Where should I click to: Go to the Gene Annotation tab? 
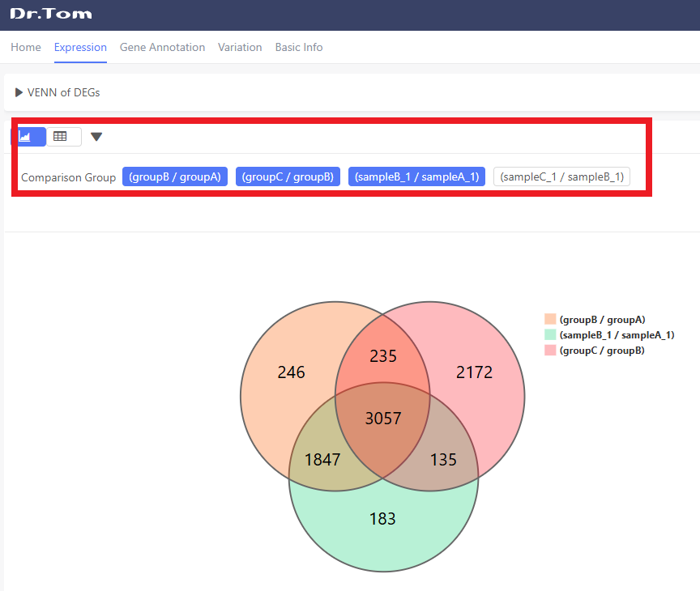pyautogui.click(x=162, y=47)
